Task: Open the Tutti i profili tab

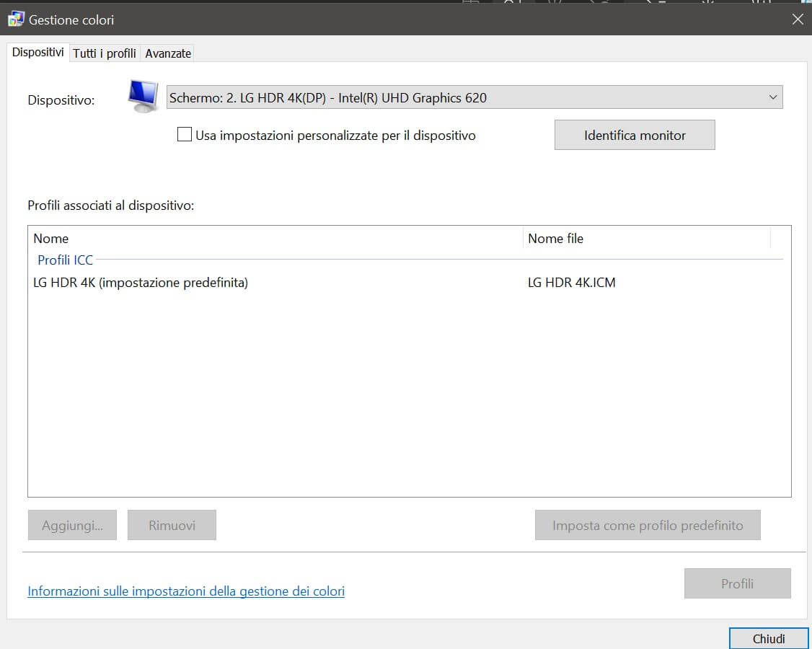Action: click(105, 53)
